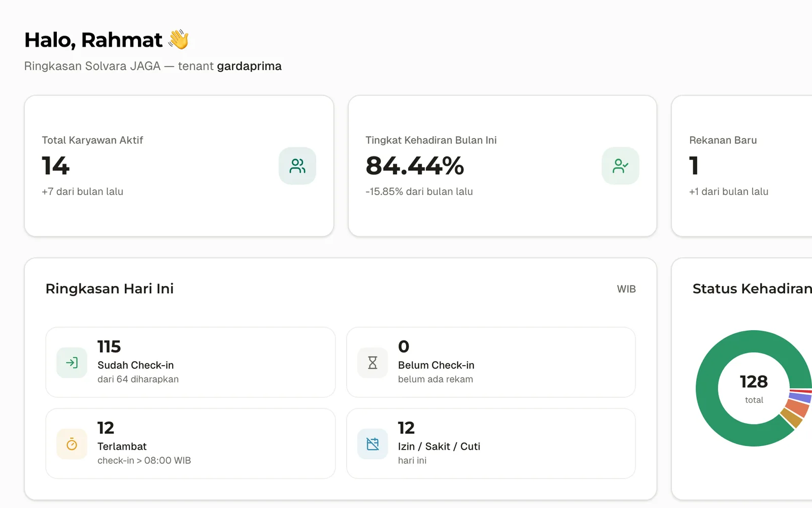Click the waving hand emoji after Rahmat

coord(179,40)
